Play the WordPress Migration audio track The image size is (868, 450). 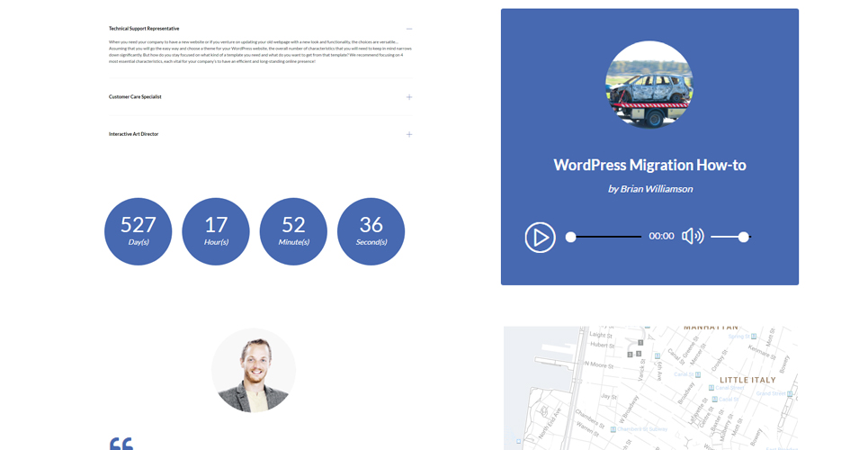pos(540,238)
